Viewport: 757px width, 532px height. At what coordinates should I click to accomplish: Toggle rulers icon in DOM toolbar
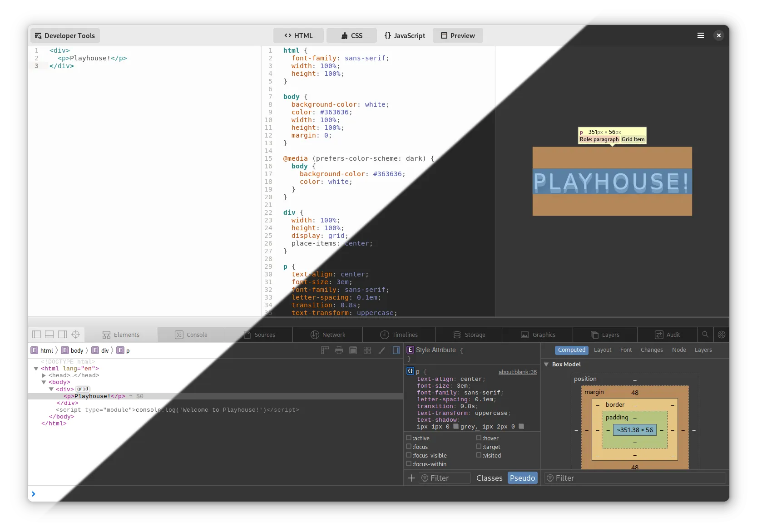(x=325, y=350)
